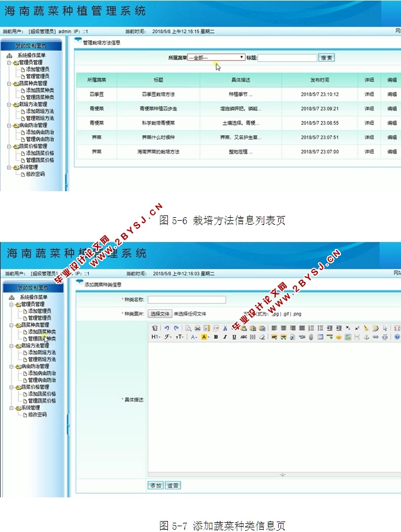Viewport: 401px width, 532px height.
Task: Insert a hyperlink with the chain icon
Action: (375, 337)
